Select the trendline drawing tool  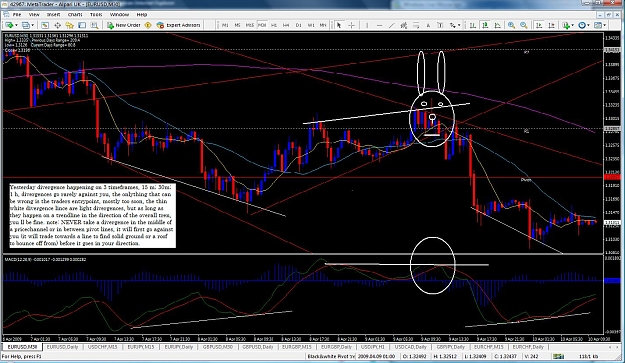(392, 25)
